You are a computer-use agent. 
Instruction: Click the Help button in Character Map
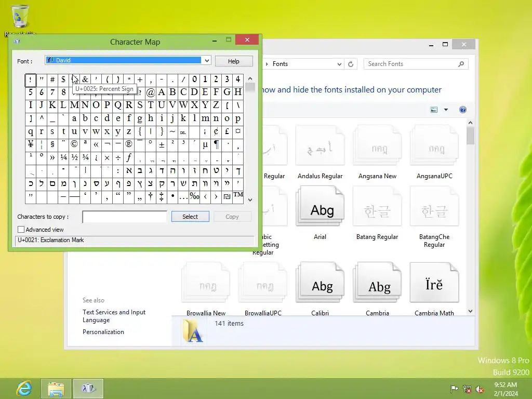[x=234, y=61]
